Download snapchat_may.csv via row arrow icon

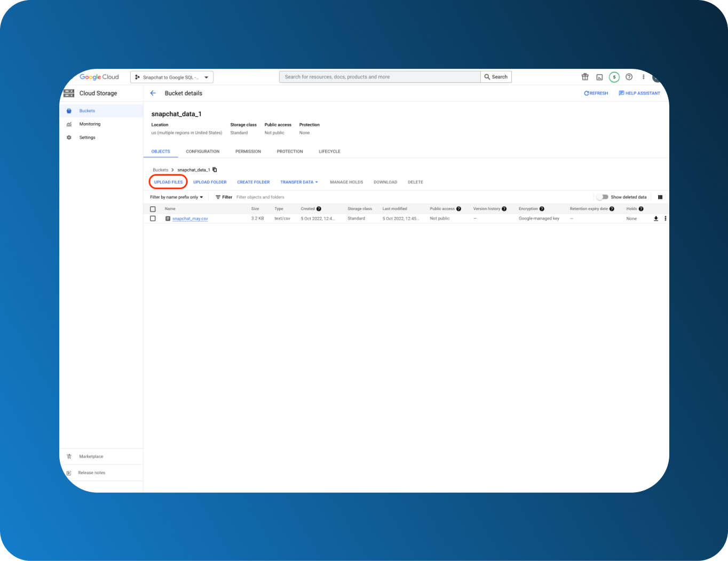tap(656, 219)
